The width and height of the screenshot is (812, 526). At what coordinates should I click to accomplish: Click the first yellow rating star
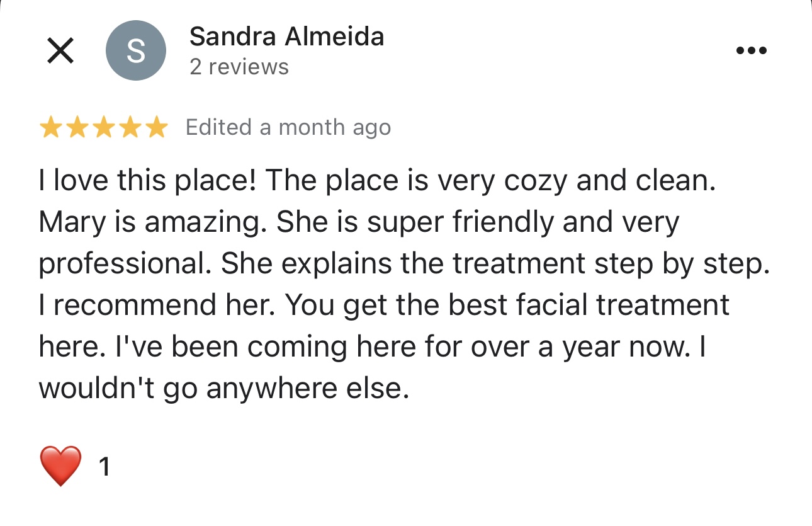tap(51, 128)
